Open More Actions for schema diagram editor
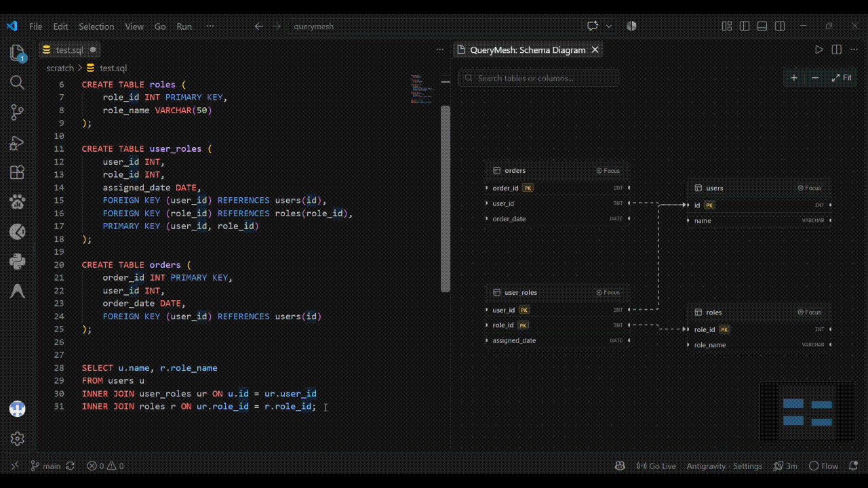The height and width of the screenshot is (488, 868). tap(854, 49)
